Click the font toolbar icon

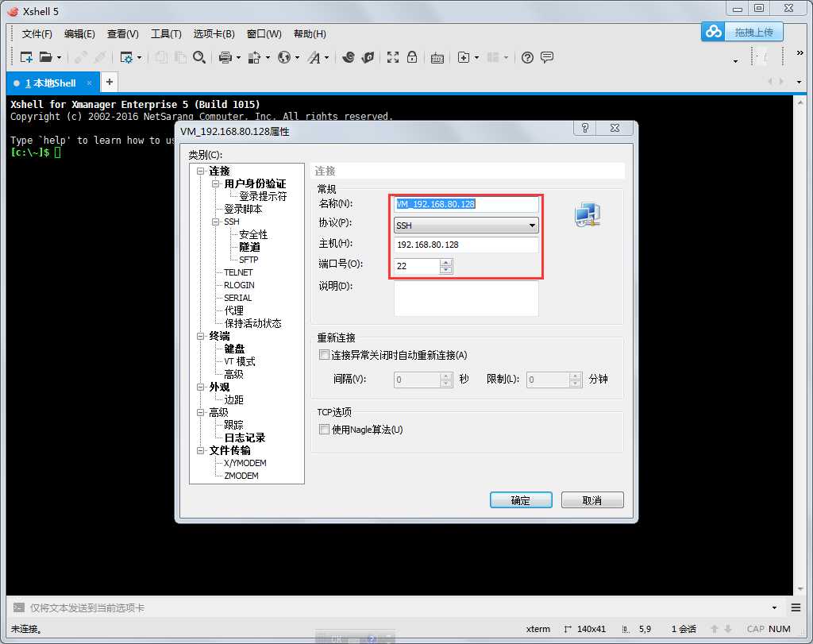314,57
